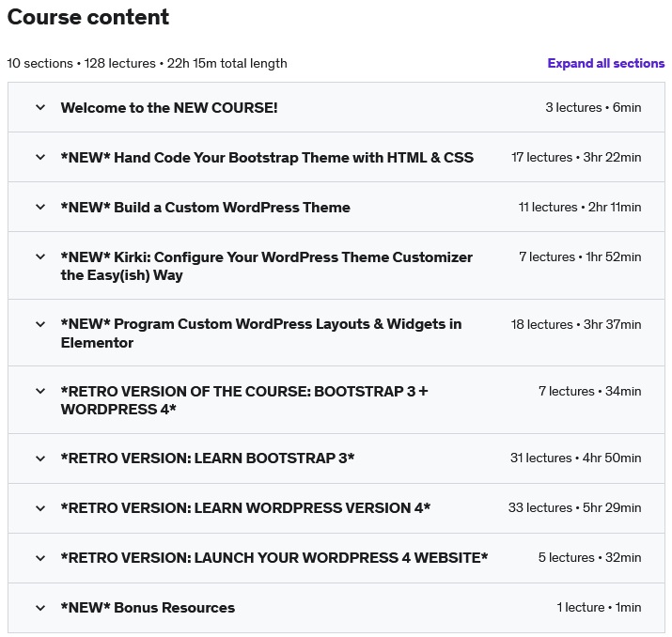The width and height of the screenshot is (672, 637).
Task: Open 'RETRO VERSION: LEARN WORDPRESS VERSION 4' title
Action: coord(245,508)
